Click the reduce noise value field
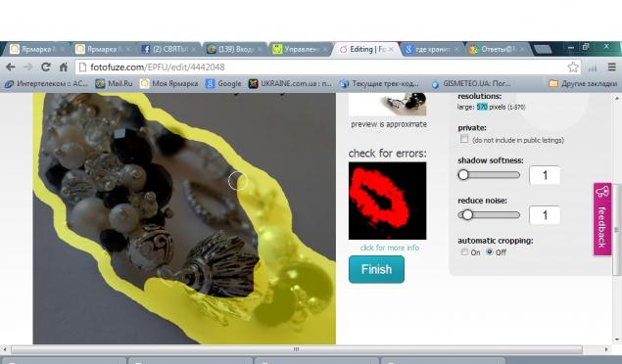The image size is (622, 364). pos(545,215)
